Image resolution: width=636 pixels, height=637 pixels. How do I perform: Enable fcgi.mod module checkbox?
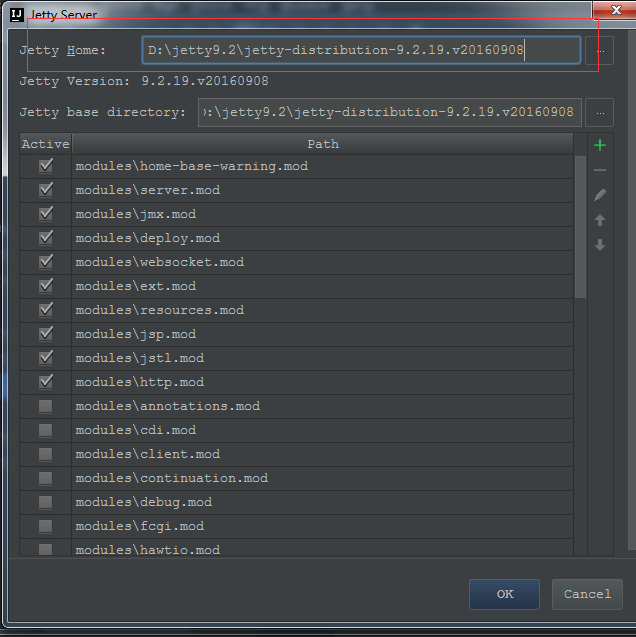(45, 526)
